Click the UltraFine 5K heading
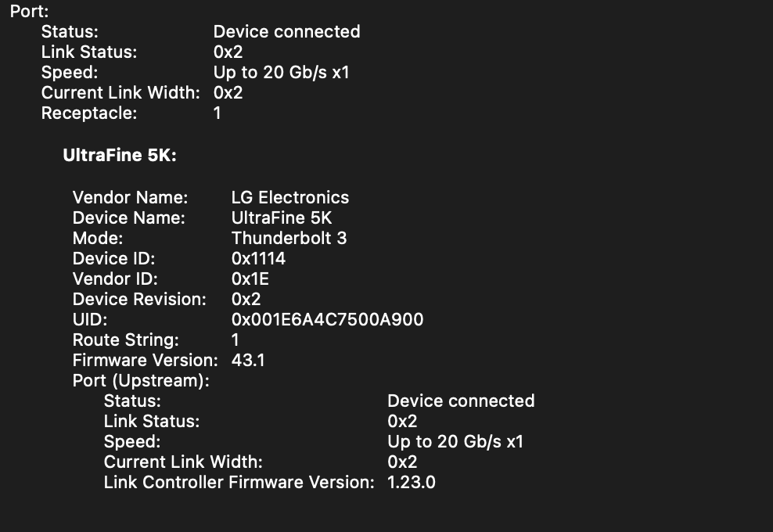 [x=119, y=156]
